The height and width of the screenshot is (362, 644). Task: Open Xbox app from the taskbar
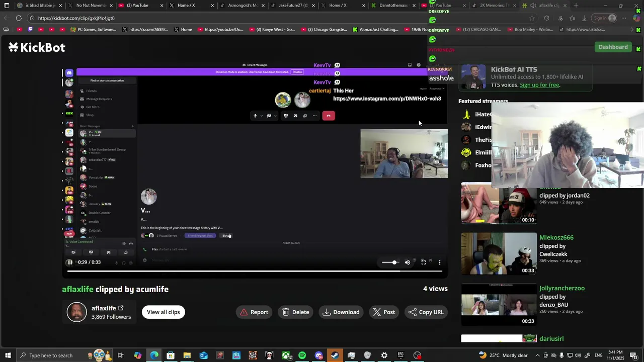(286, 355)
